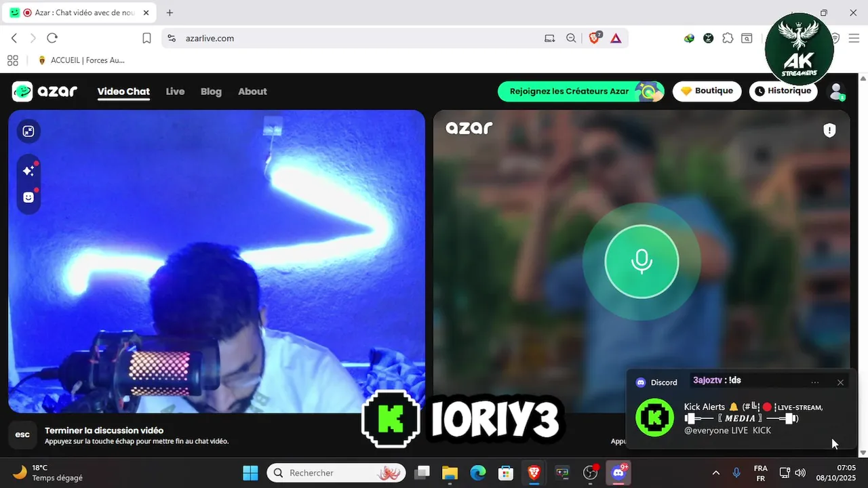Click the install app icon in address bar

550,39
